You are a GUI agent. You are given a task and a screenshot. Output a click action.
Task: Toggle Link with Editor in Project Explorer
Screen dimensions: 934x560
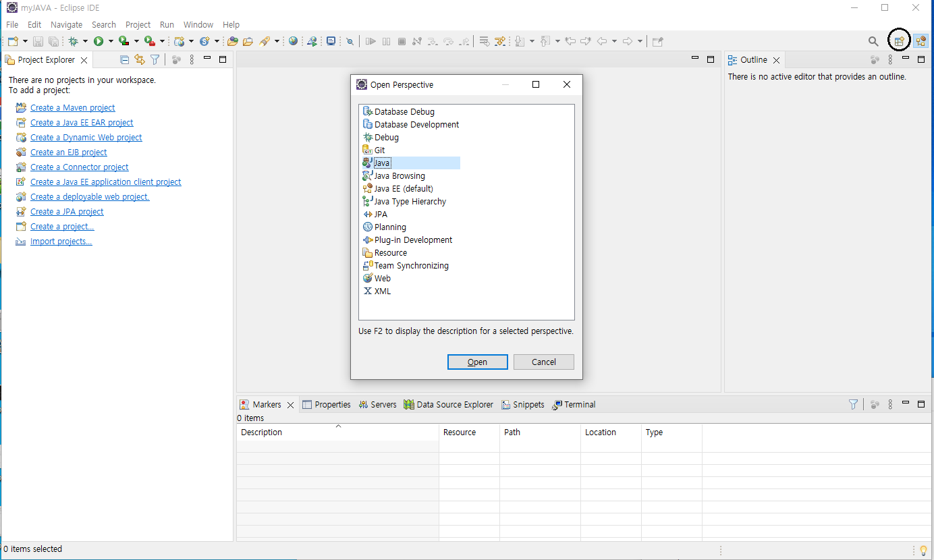(x=140, y=59)
